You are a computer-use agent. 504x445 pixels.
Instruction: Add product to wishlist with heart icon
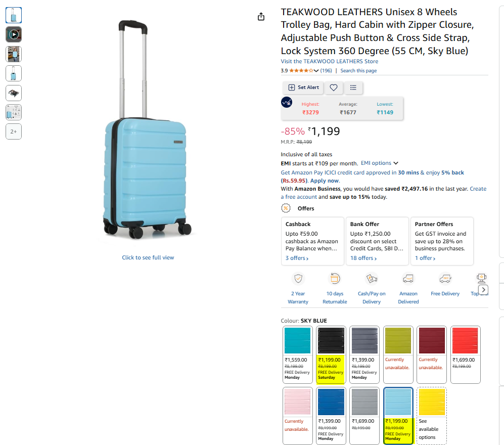click(334, 87)
